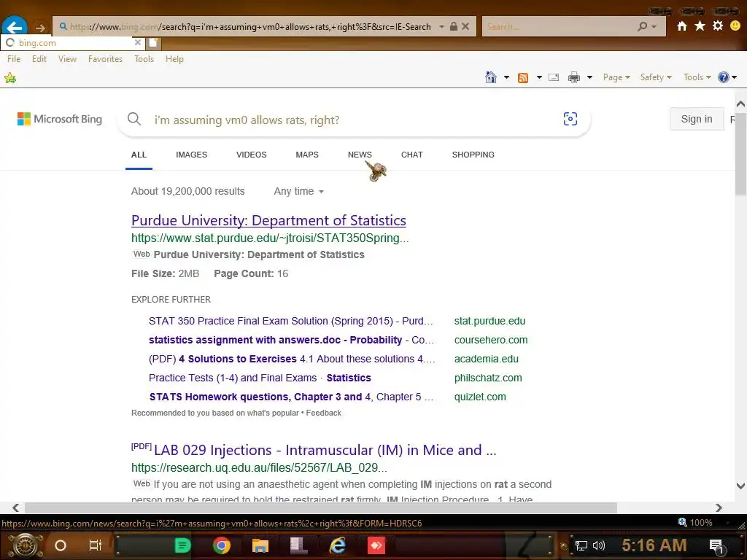The image size is (747, 560).
Task: Click the white Home icon at top right
Action: click(682, 26)
